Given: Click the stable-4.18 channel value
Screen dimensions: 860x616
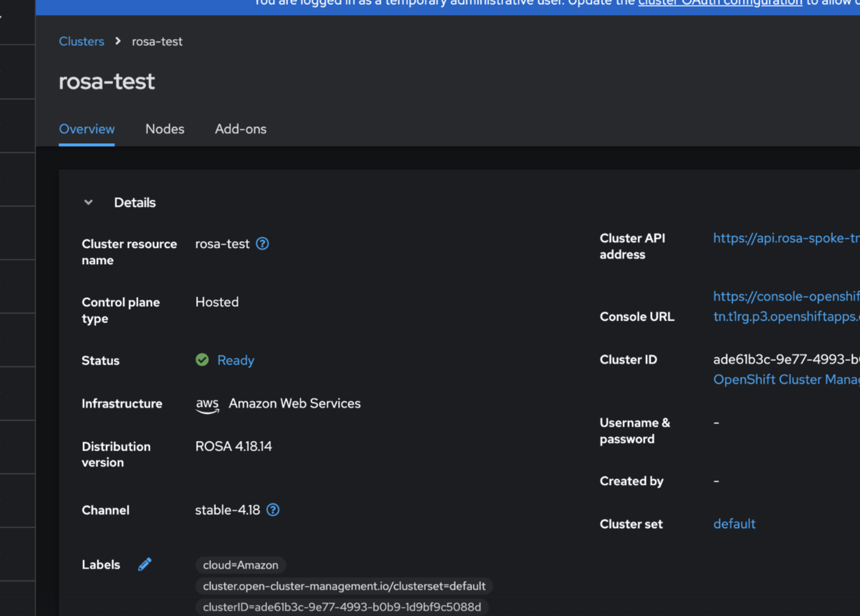Looking at the screenshot, I should pyautogui.click(x=227, y=510).
